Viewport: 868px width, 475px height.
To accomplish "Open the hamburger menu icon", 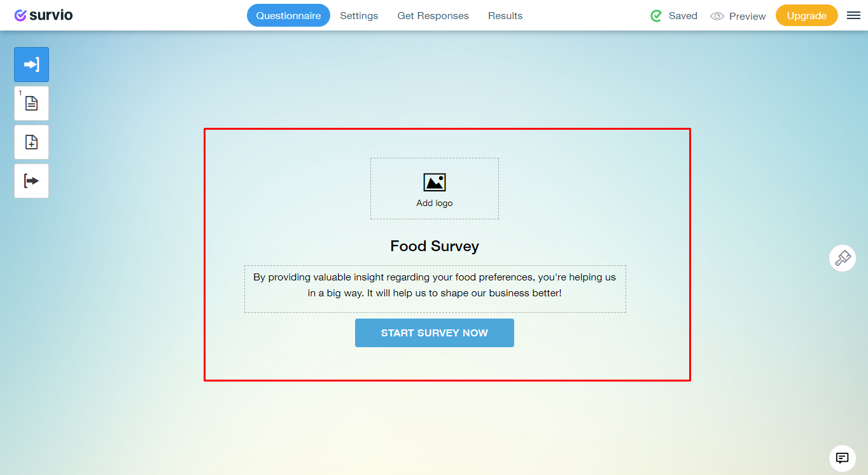I will 854,16.
